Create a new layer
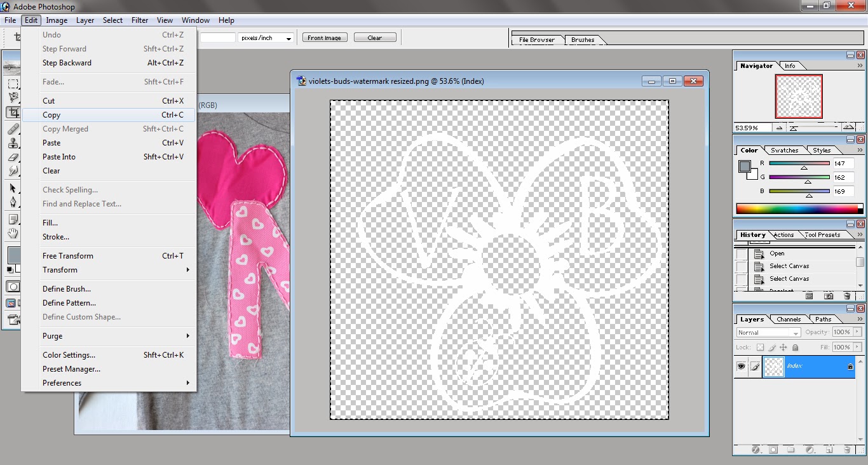 [x=829, y=450]
